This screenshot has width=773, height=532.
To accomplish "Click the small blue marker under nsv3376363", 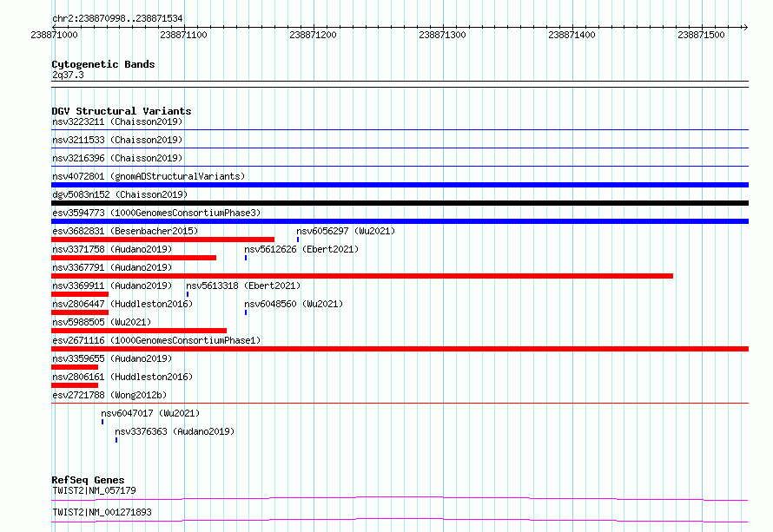I will (x=116, y=440).
